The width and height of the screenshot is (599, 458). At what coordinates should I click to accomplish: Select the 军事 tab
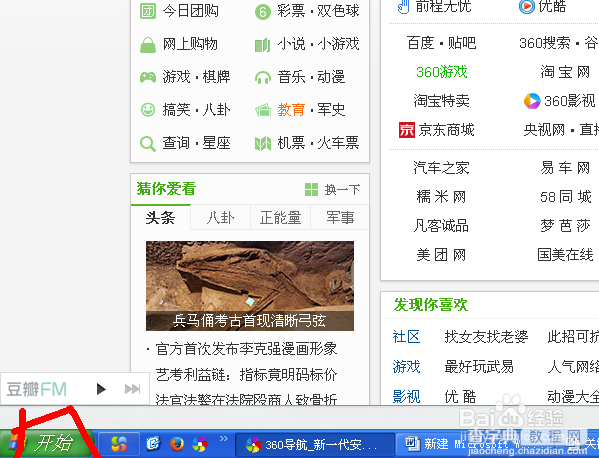coord(340,217)
